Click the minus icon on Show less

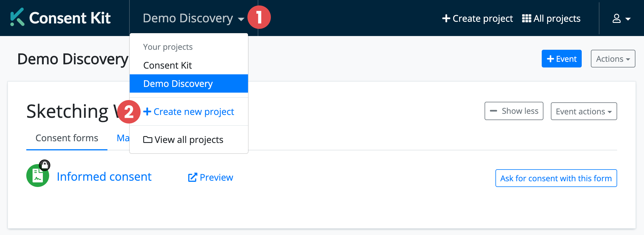pos(494,110)
